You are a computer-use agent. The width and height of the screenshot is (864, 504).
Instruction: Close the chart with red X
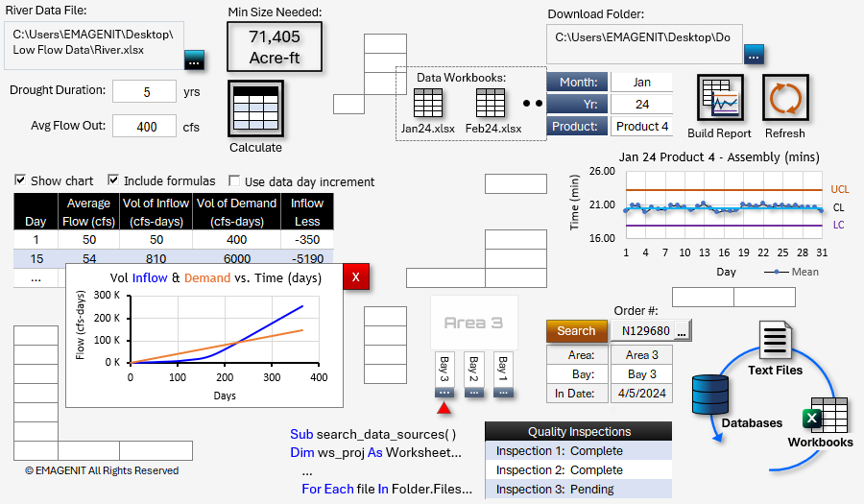point(355,276)
